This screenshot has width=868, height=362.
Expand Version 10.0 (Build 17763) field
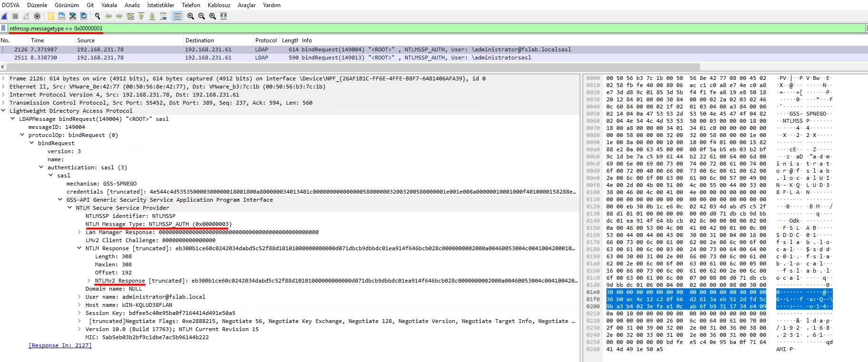[79, 329]
